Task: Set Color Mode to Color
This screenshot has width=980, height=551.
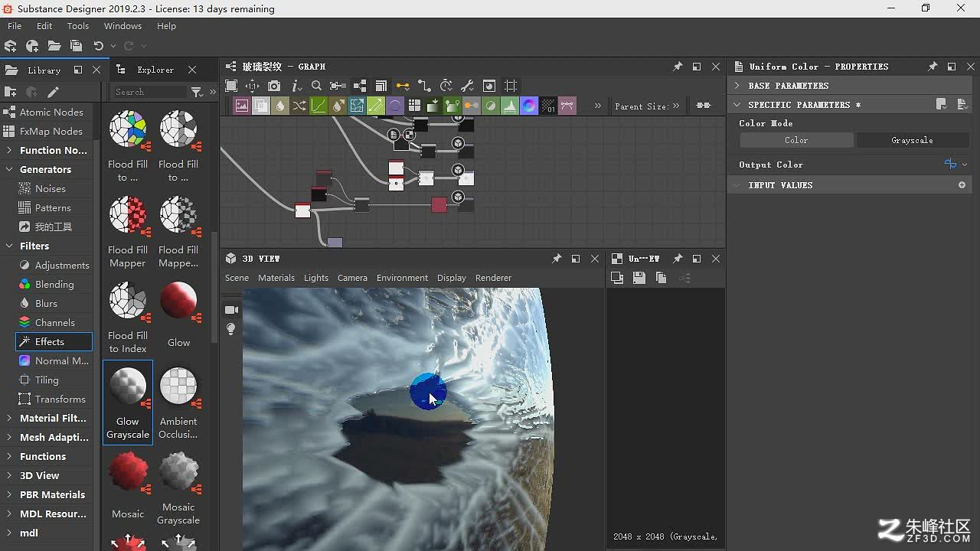Action: coord(796,140)
